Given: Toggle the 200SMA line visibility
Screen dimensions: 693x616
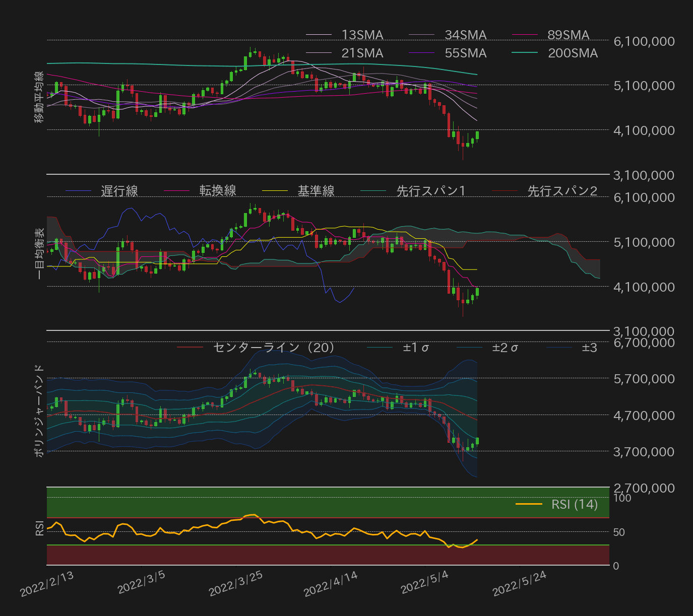Looking at the screenshot, I should pos(572,53).
